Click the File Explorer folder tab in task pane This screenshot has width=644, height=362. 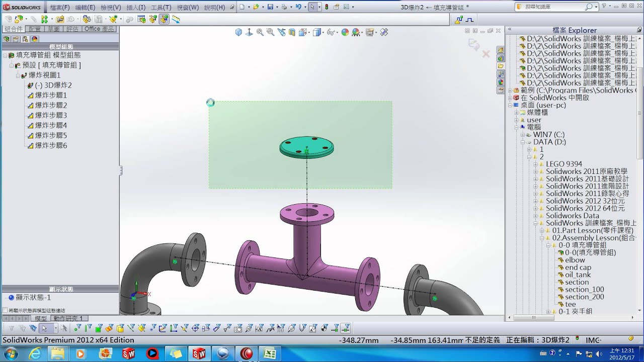pos(501,66)
